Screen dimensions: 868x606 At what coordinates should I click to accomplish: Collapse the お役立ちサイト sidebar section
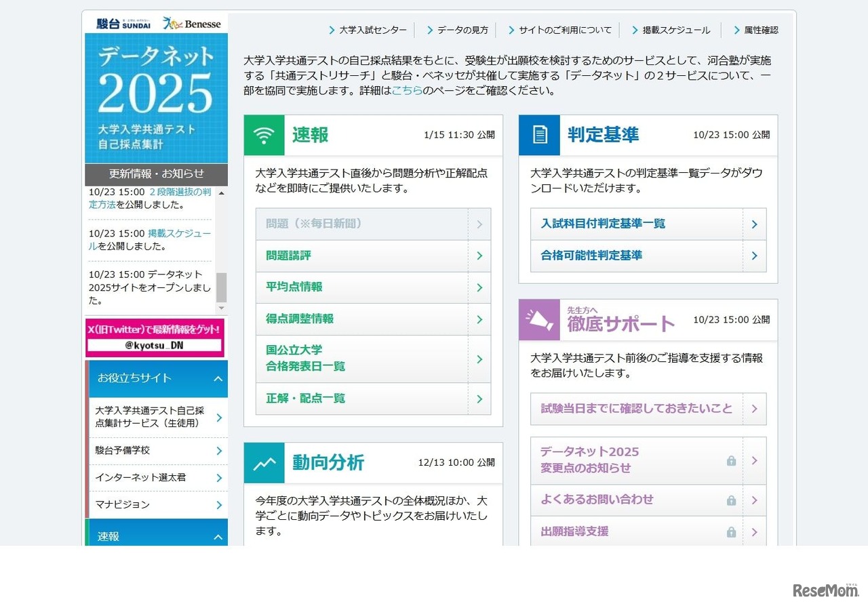point(218,379)
